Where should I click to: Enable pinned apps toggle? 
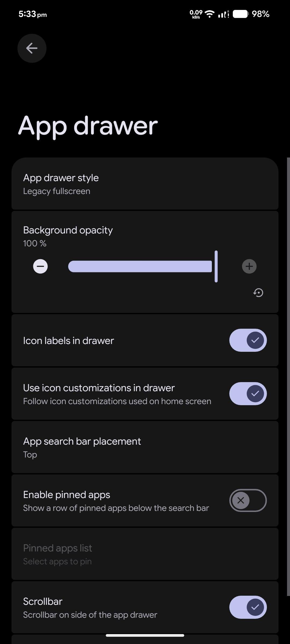pos(248,500)
